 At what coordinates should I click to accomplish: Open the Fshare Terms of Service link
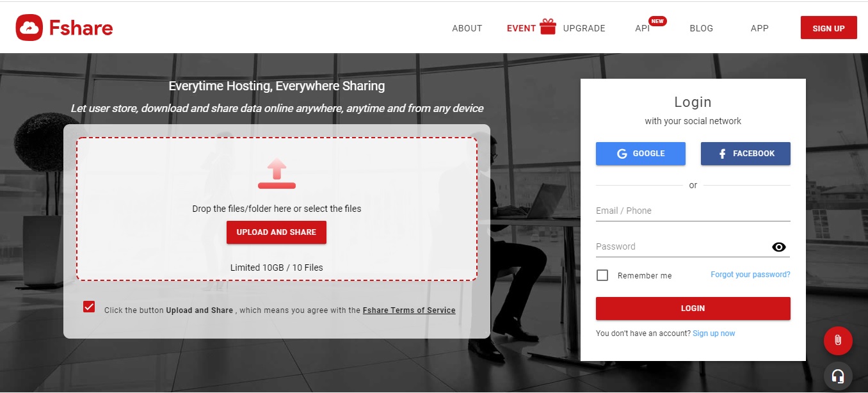409,310
